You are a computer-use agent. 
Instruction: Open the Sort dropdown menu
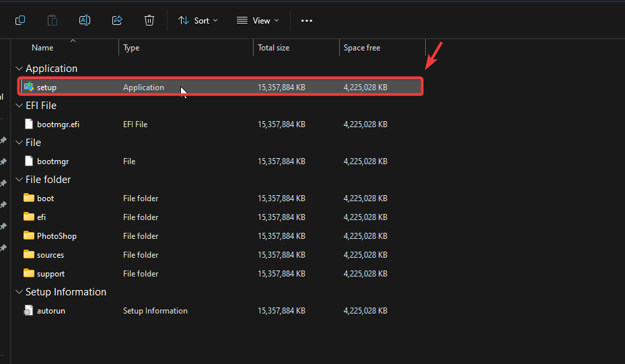point(198,21)
